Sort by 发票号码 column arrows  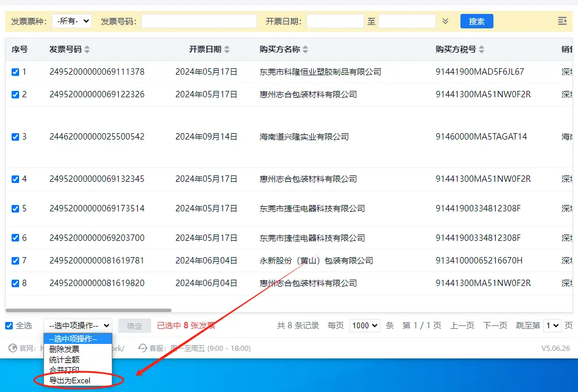pyautogui.click(x=87, y=49)
